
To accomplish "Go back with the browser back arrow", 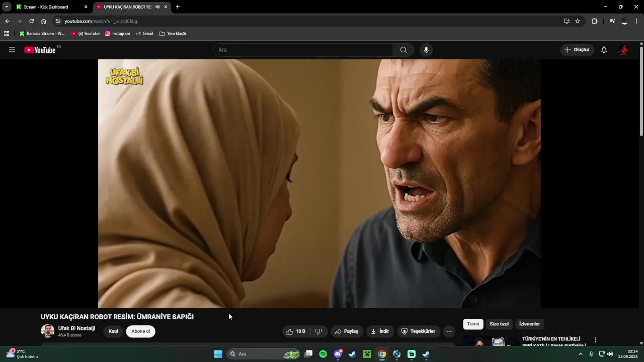I will [7, 21].
